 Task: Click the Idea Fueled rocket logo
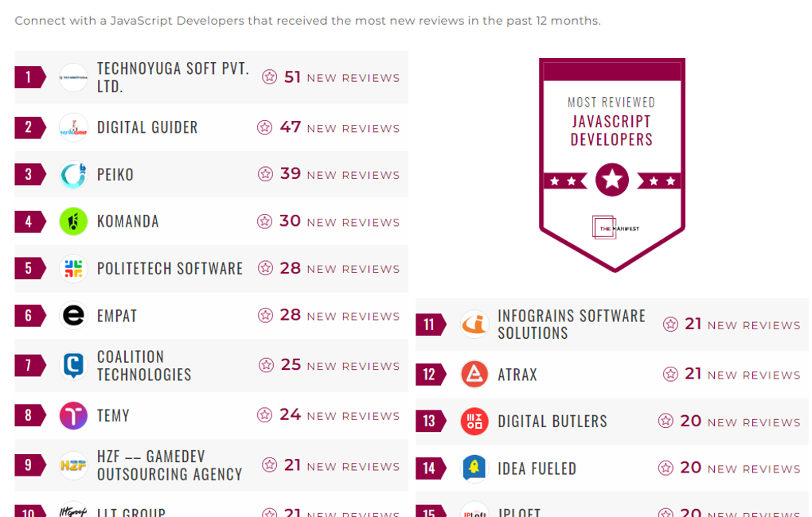point(474,468)
